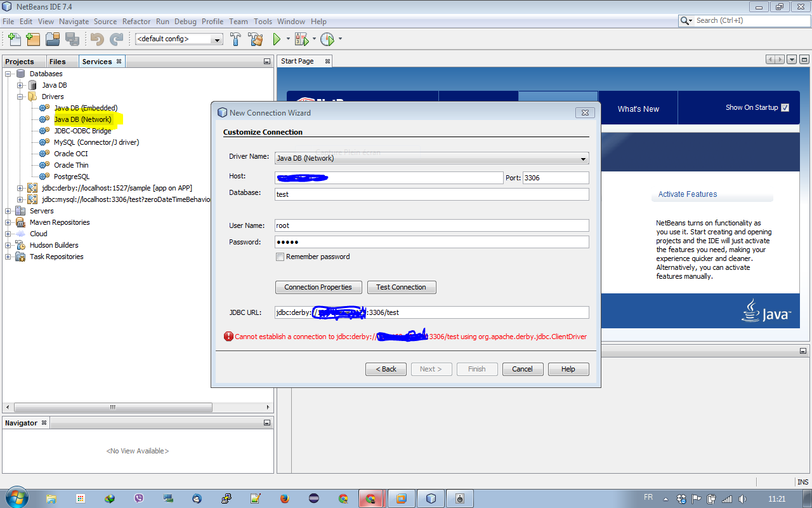812x508 pixels.
Task: Open the Run Project dropdown arrow
Action: [287, 39]
